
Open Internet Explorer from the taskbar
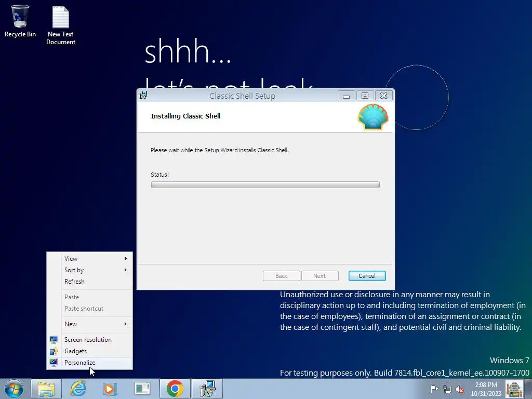(x=78, y=389)
